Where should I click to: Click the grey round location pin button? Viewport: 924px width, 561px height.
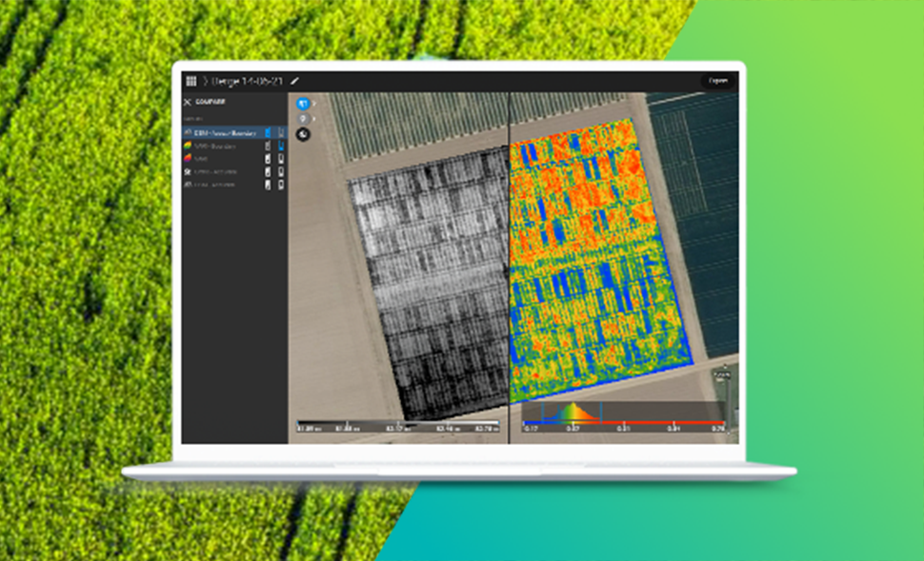tap(303, 118)
